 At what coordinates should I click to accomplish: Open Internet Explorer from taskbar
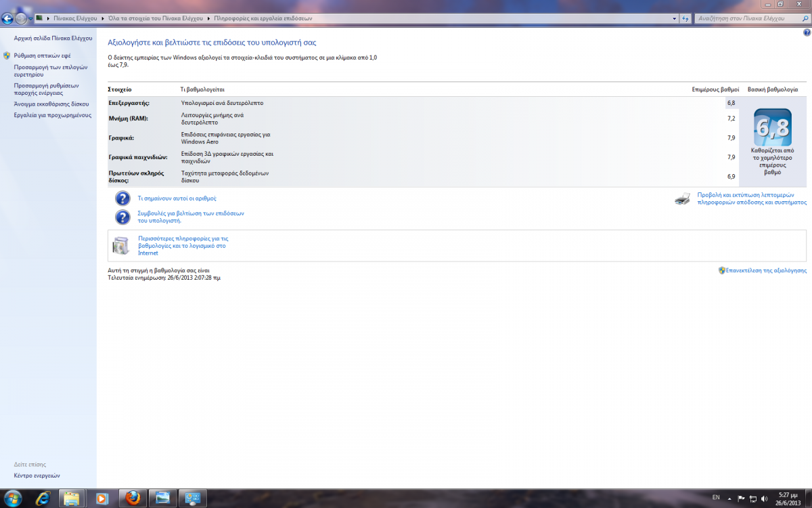pos(45,498)
